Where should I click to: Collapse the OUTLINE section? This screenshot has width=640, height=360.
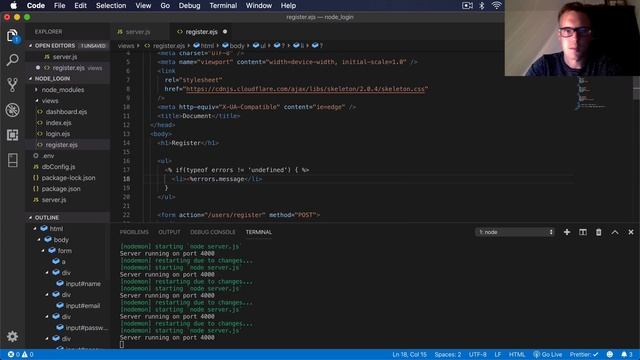[x=31, y=218]
